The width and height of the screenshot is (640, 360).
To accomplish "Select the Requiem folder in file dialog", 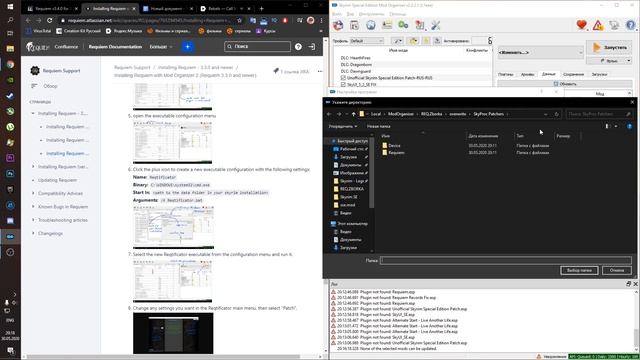I will (x=396, y=153).
